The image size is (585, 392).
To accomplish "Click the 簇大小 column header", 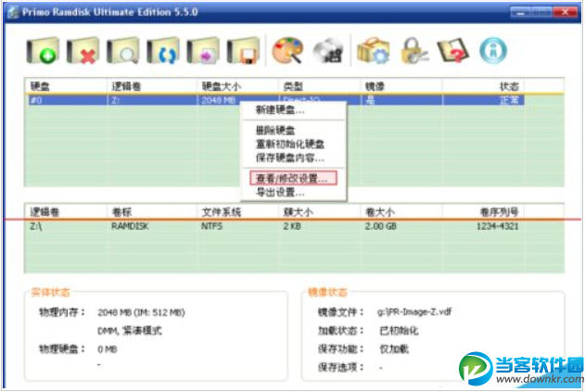I will pyautogui.click(x=298, y=212).
